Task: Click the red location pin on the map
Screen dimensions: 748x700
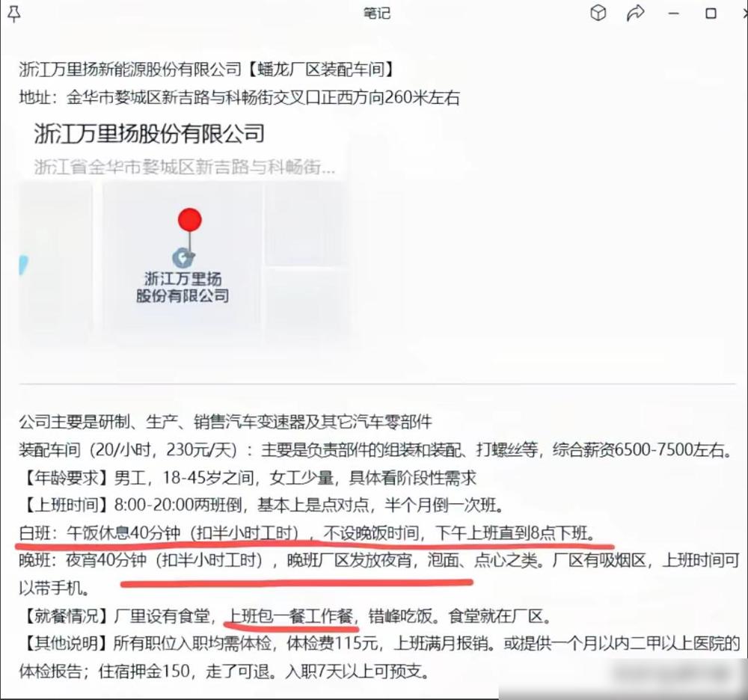Action: click(x=190, y=220)
